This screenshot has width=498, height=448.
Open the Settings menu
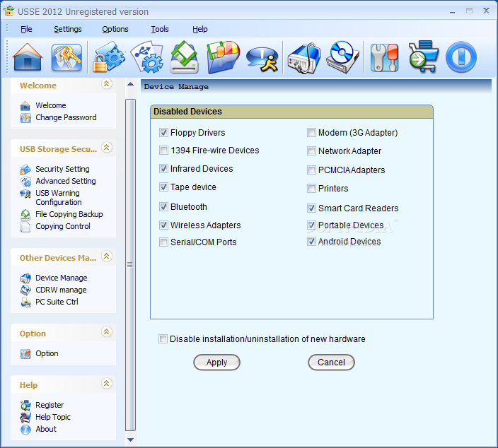click(68, 29)
